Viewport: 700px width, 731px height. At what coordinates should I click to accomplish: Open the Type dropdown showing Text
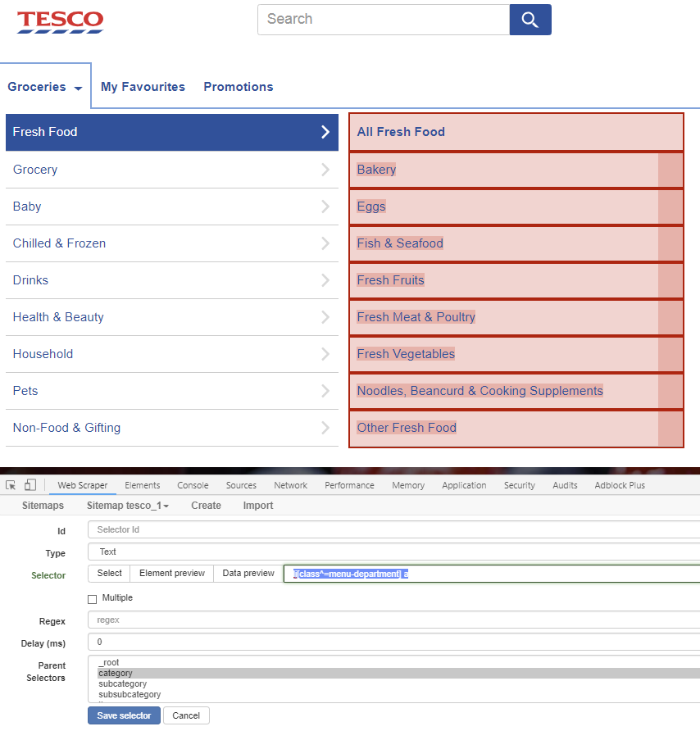(x=393, y=552)
